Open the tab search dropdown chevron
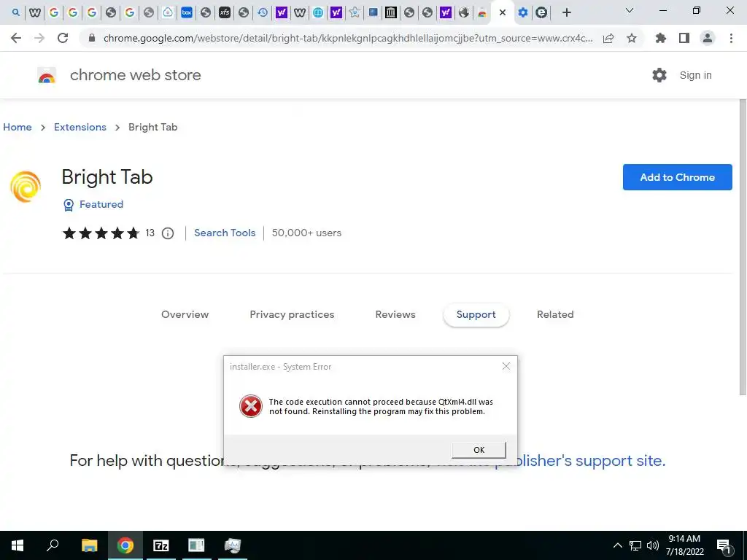 (630, 10)
